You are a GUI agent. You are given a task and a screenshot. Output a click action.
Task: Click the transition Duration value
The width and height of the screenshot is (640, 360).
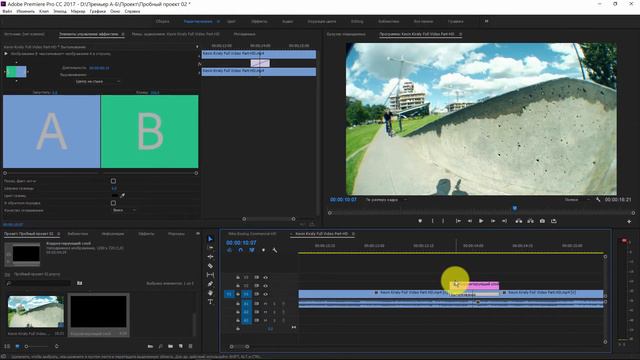coord(99,68)
